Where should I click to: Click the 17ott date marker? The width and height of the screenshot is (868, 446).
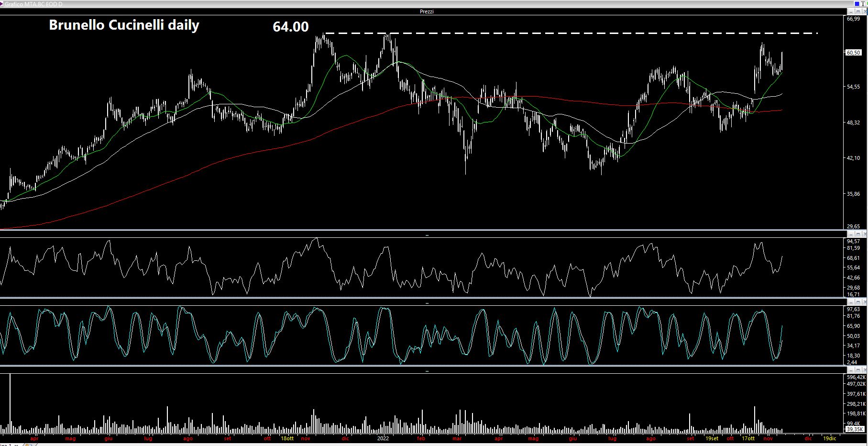pos(748,438)
